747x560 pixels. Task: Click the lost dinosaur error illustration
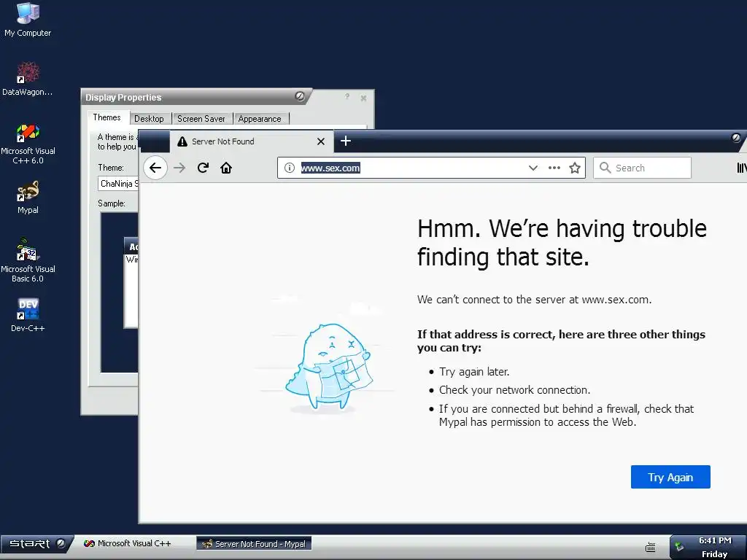click(x=329, y=367)
